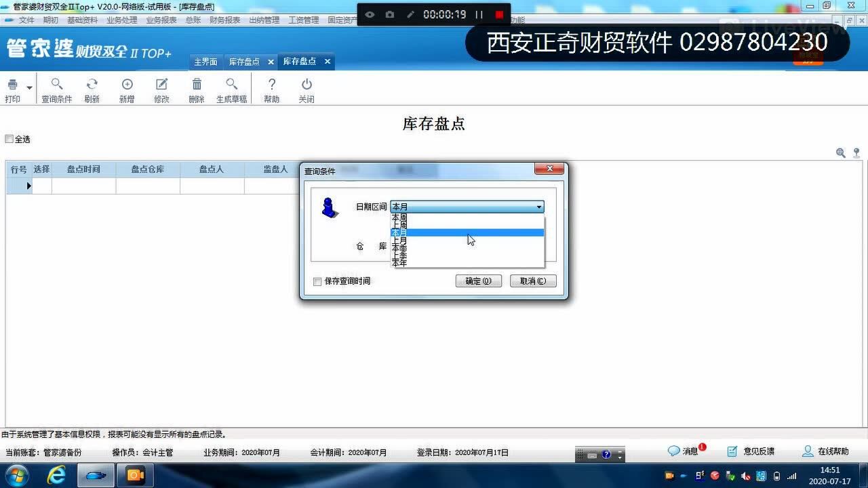
Task: Click the network signal tray icon
Action: 792,476
